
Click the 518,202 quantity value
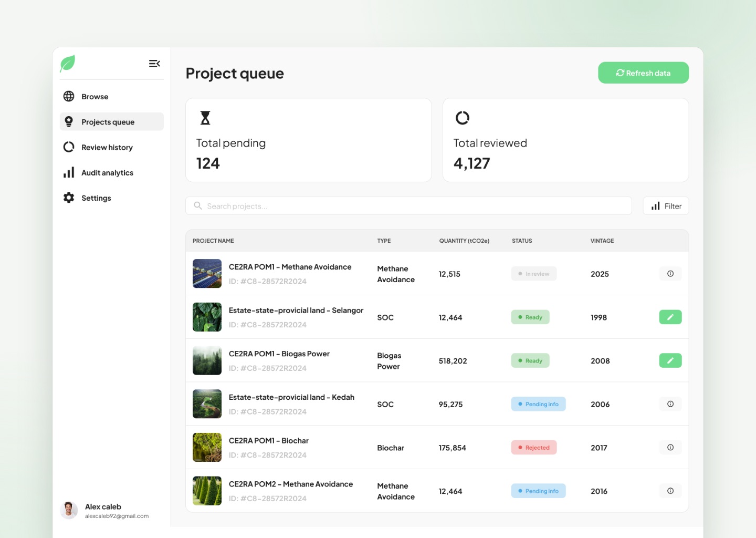point(453,361)
